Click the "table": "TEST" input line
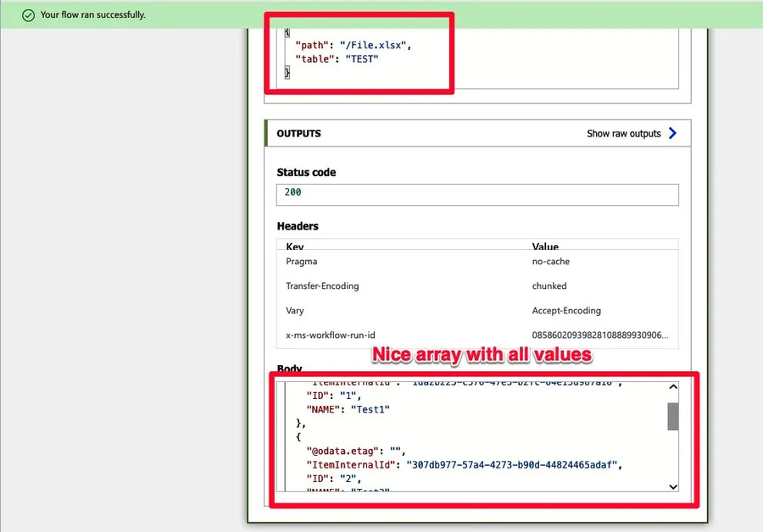The width and height of the screenshot is (763, 532). coord(337,58)
